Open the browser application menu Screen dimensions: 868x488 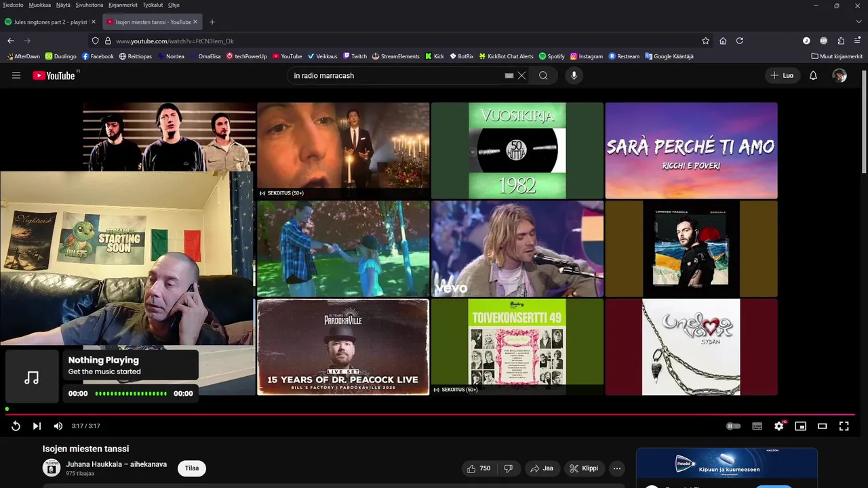858,41
